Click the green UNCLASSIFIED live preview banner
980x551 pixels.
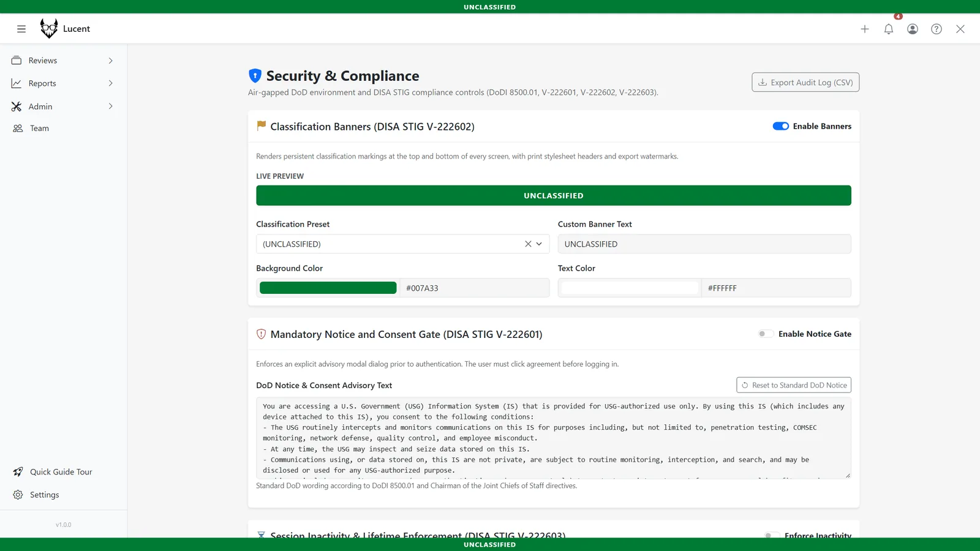pyautogui.click(x=554, y=195)
